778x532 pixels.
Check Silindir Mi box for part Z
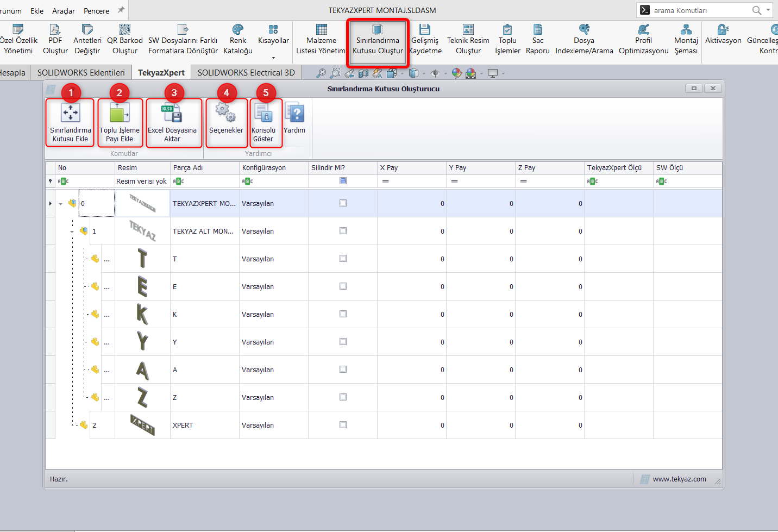coord(343,397)
